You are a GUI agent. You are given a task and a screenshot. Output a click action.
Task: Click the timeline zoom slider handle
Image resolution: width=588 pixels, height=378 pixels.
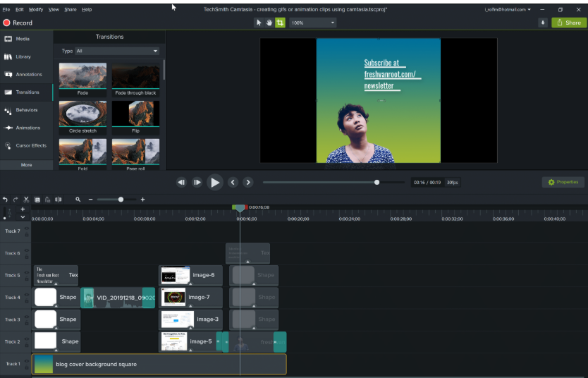(x=121, y=200)
